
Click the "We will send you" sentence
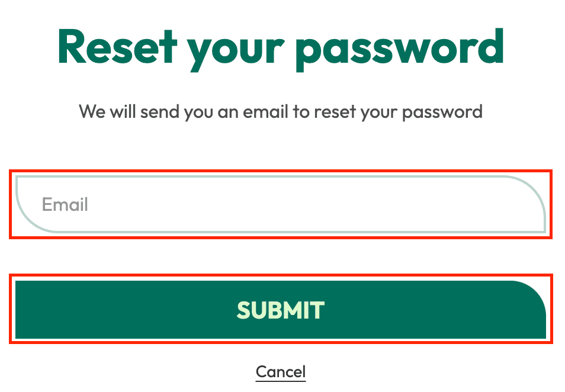pyautogui.click(x=281, y=112)
